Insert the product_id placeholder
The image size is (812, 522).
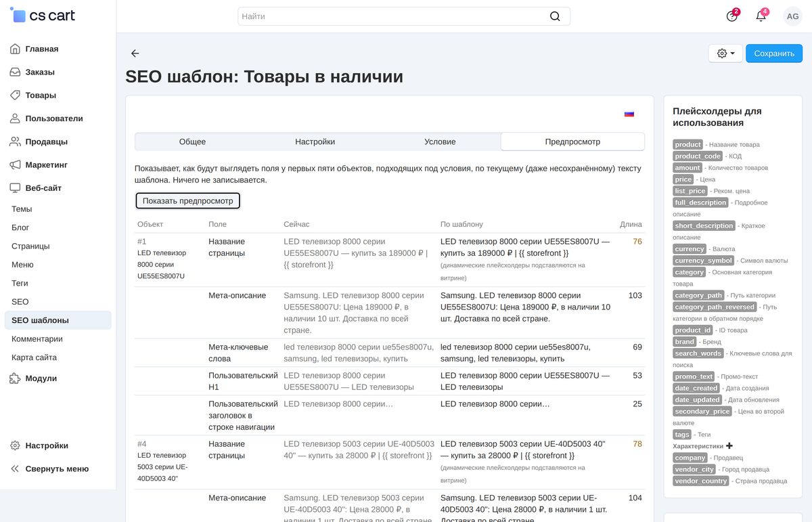click(692, 330)
